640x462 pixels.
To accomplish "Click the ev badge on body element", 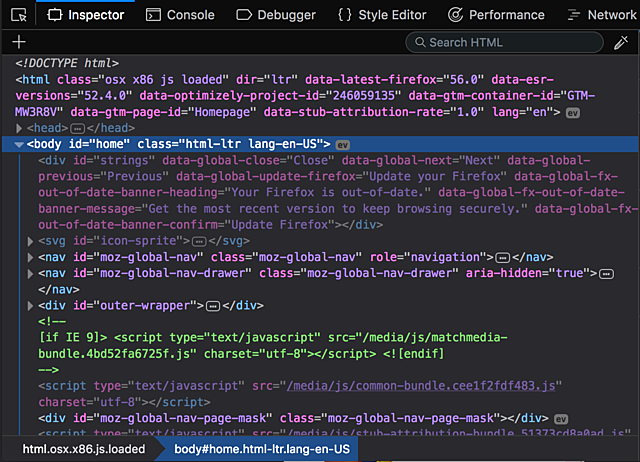I will (342, 145).
